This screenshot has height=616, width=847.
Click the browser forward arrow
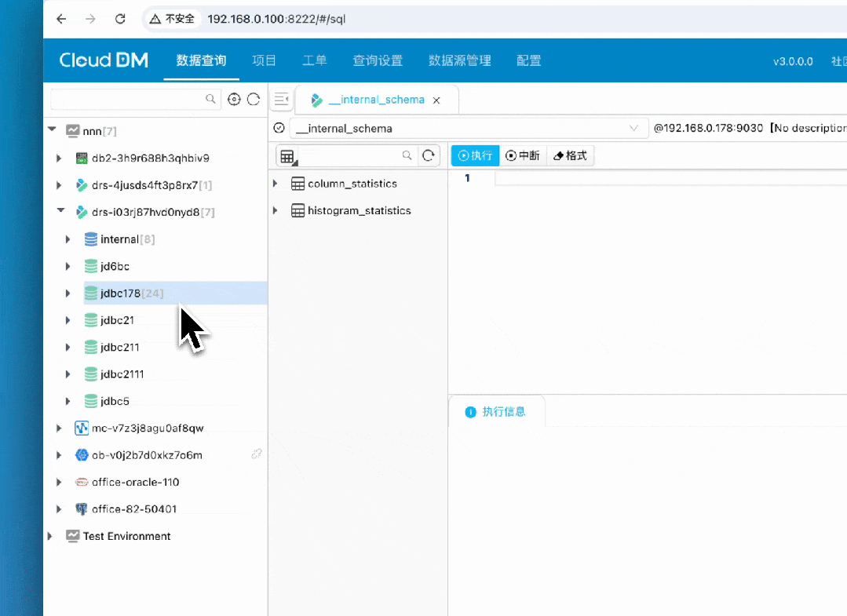point(90,19)
